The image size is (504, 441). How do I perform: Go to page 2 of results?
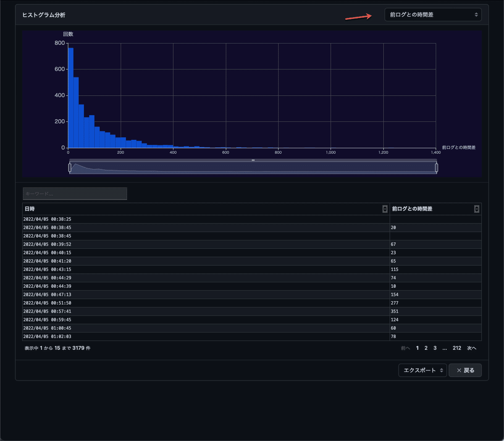(426, 348)
